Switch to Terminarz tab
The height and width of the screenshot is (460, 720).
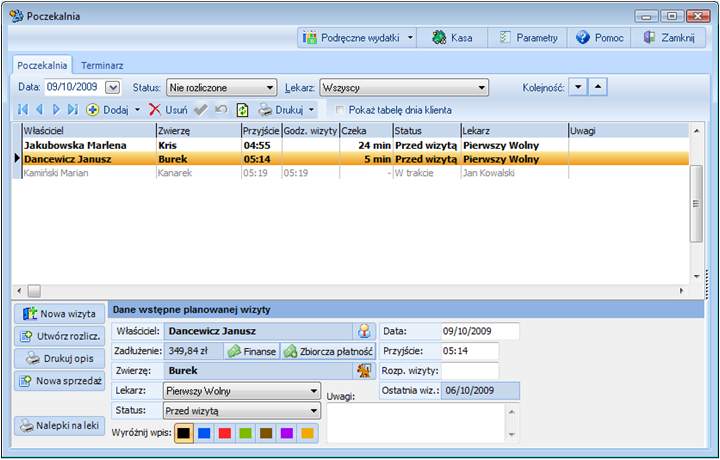pos(102,66)
